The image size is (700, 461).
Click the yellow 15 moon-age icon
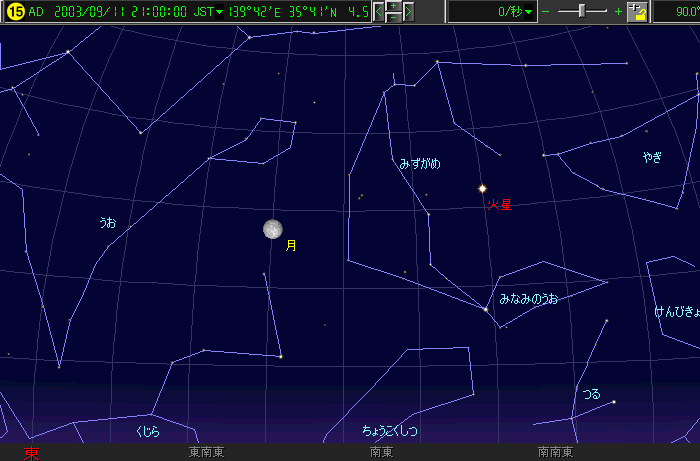pos(15,12)
